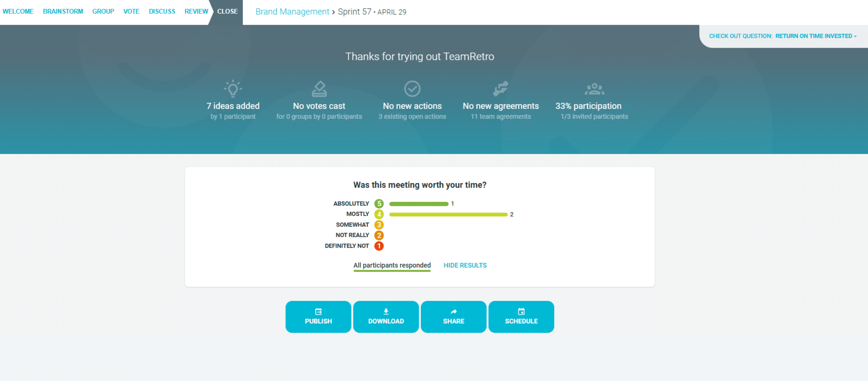The height and width of the screenshot is (381, 868).
Task: Switch to the Vote stage tab
Action: tap(131, 12)
